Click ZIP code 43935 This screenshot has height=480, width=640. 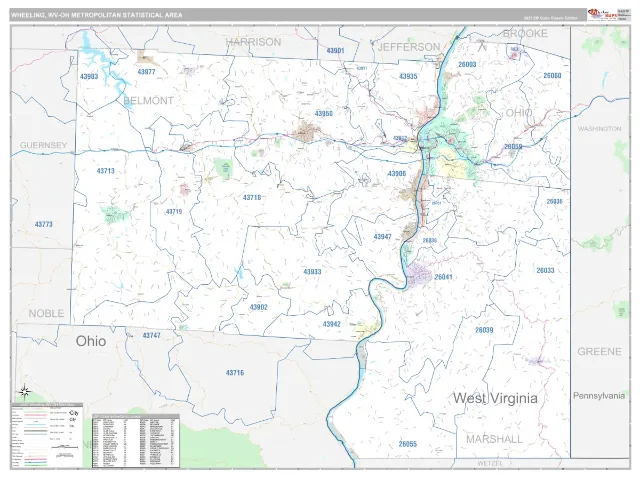coord(408,76)
